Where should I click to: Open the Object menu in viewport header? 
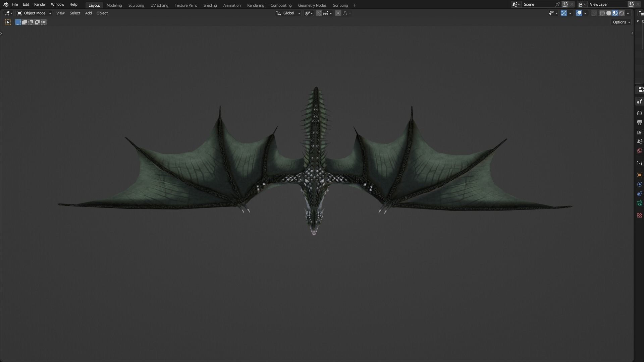pyautogui.click(x=102, y=13)
